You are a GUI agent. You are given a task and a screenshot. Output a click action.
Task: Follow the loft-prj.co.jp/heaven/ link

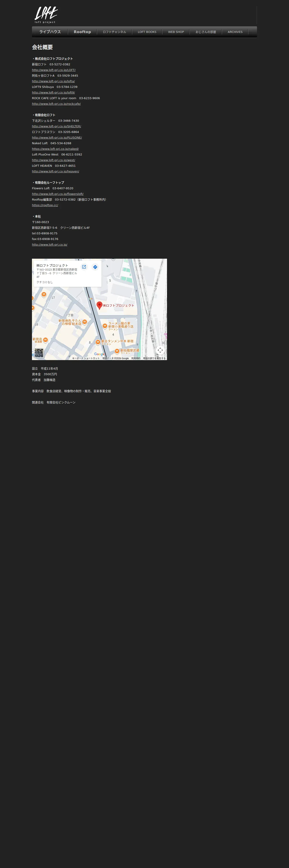(56, 171)
